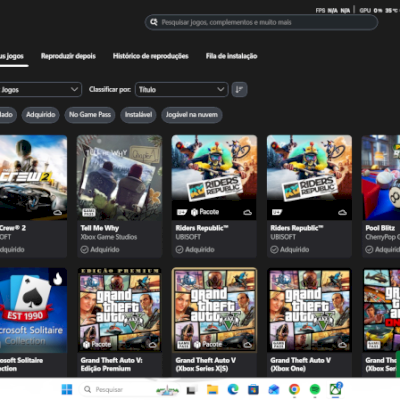400x400 pixels.
Task: Toggle sort order direction button
Action: point(239,90)
